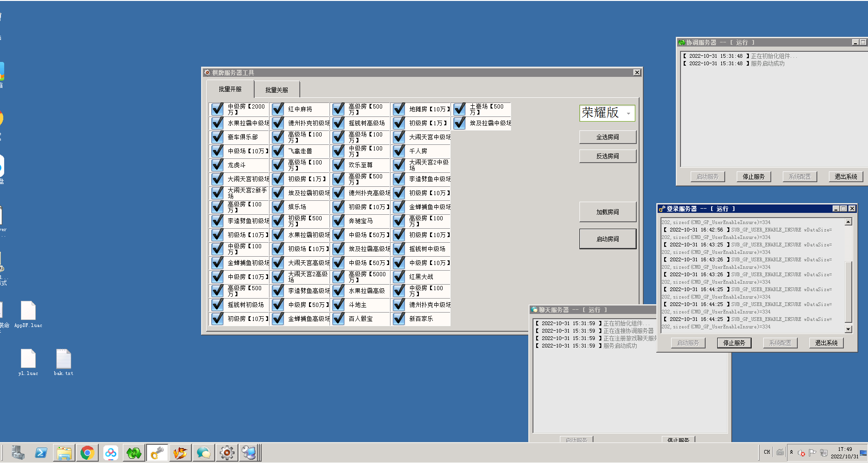
Task: Uncheck the 红中麻将 room checkbox
Action: point(278,109)
